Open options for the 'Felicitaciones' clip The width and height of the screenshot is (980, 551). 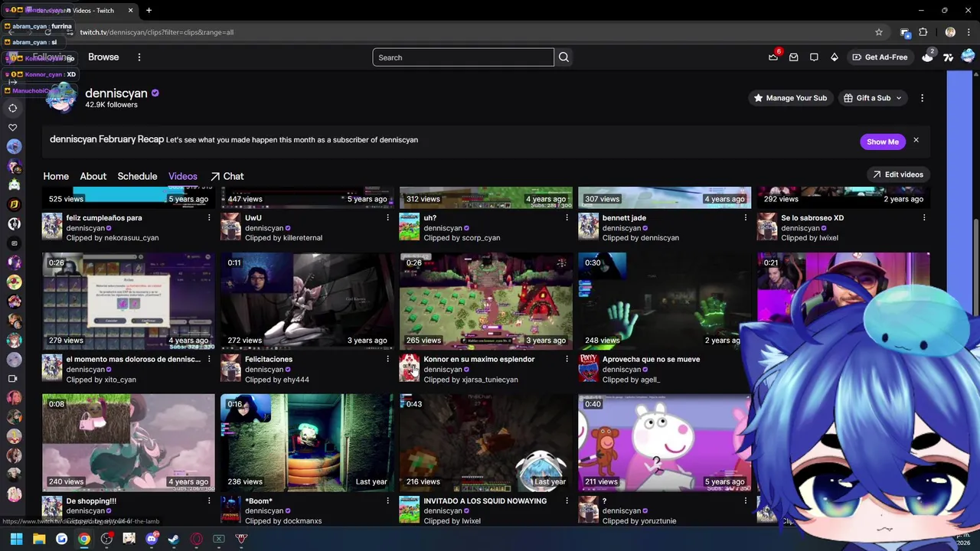pos(388,360)
